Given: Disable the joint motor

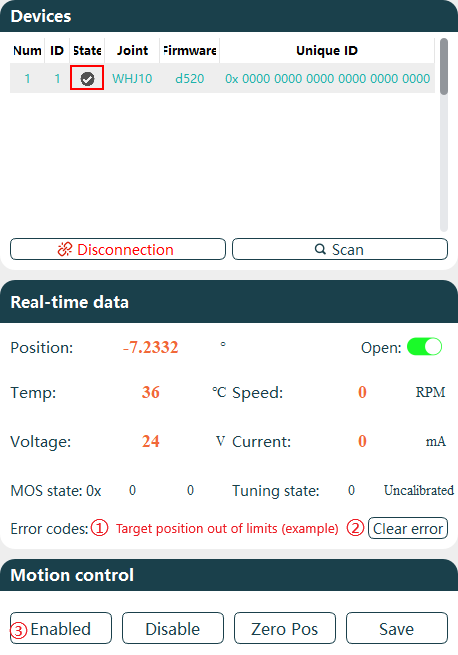Looking at the screenshot, I should 173,628.
